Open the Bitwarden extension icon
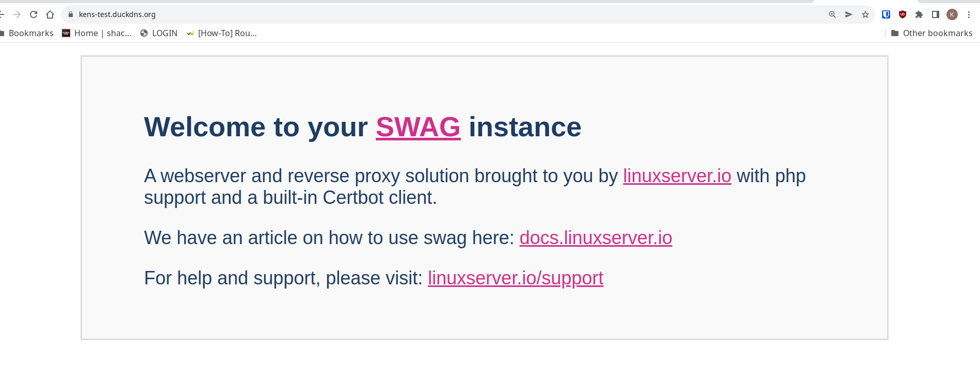This screenshot has width=980, height=368. tap(886, 14)
